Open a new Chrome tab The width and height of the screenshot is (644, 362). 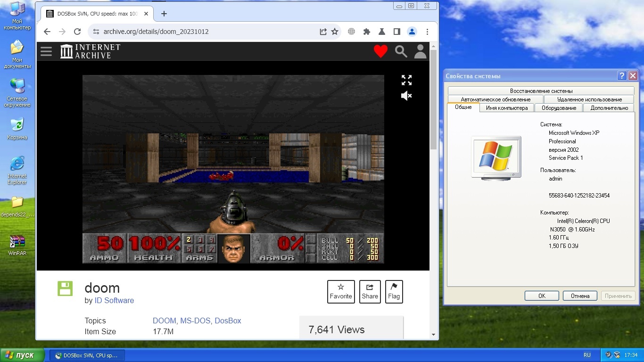tap(164, 14)
